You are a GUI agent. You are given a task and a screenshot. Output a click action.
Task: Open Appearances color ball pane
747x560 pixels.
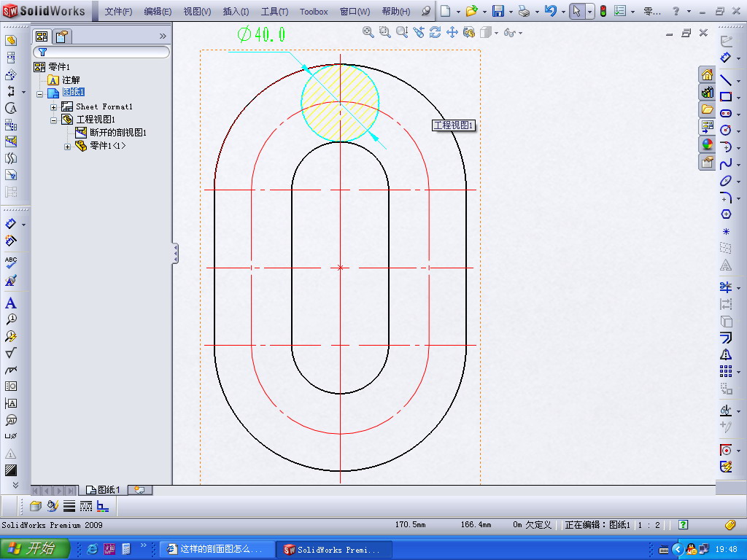(x=707, y=144)
